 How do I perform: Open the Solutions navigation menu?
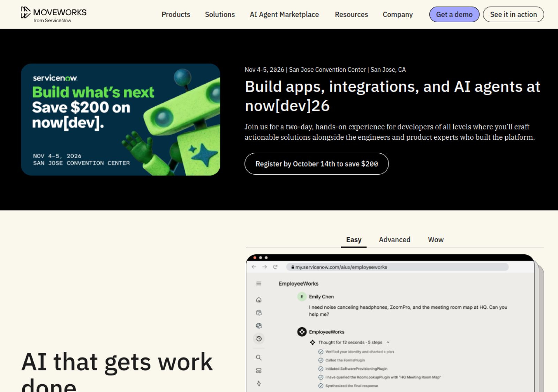pos(220,15)
